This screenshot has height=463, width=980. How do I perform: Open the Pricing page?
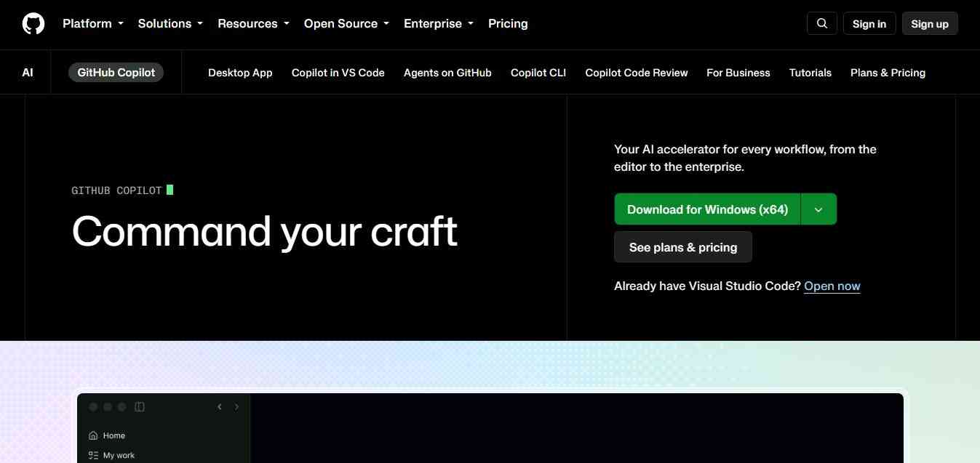point(508,23)
